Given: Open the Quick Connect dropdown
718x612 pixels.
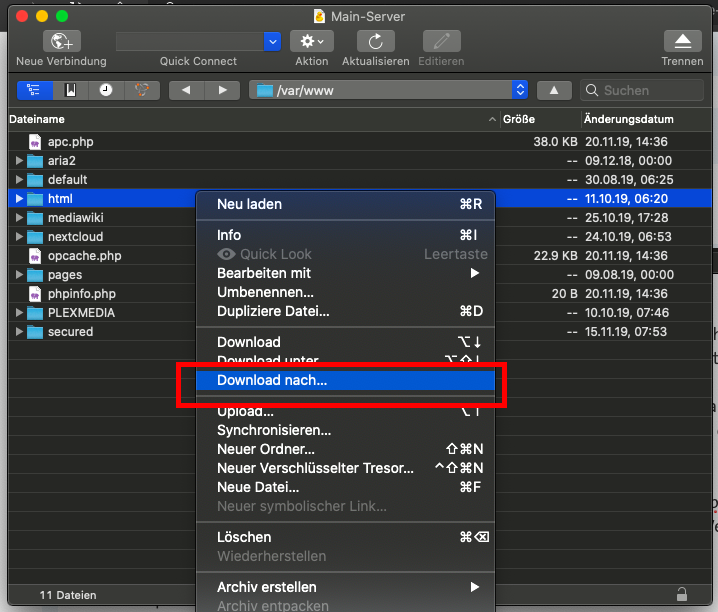Looking at the screenshot, I should (x=272, y=41).
